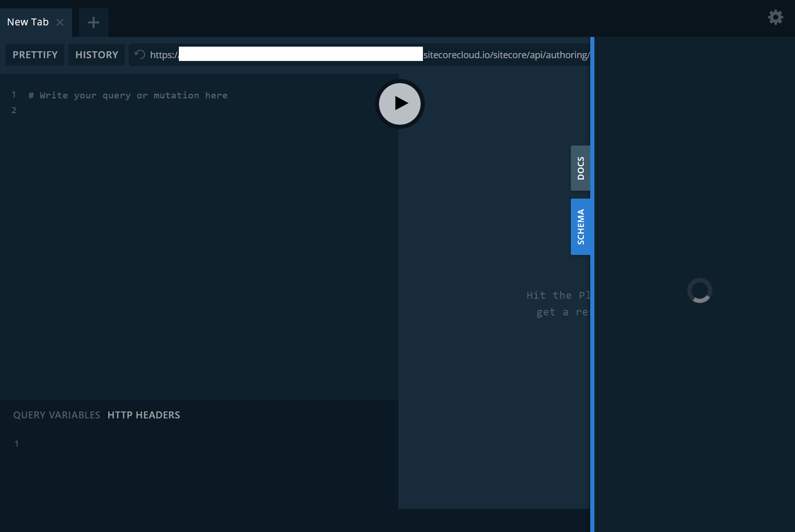The height and width of the screenshot is (532, 795).
Task: Click into the query editor comment line
Action: (128, 95)
